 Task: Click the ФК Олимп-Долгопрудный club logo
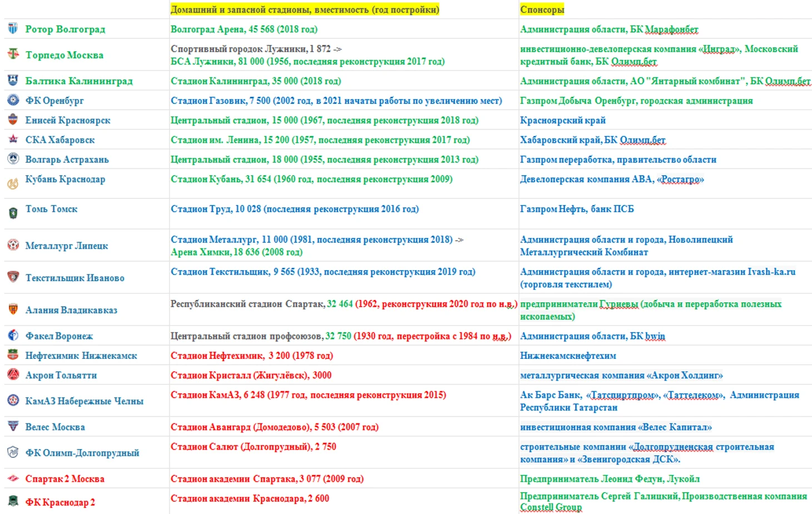coord(13,452)
